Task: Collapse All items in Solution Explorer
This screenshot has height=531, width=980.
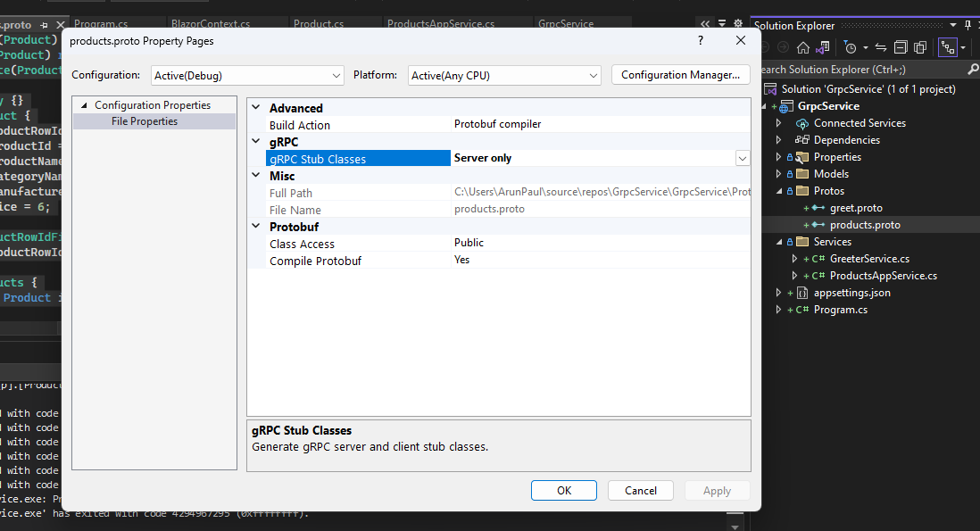Action: (901, 47)
